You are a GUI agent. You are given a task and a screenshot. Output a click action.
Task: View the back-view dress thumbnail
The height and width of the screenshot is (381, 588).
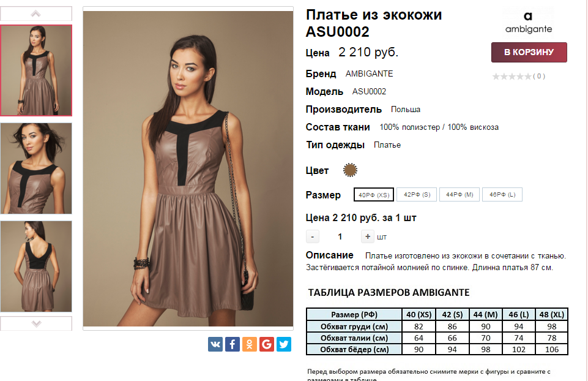(36, 266)
